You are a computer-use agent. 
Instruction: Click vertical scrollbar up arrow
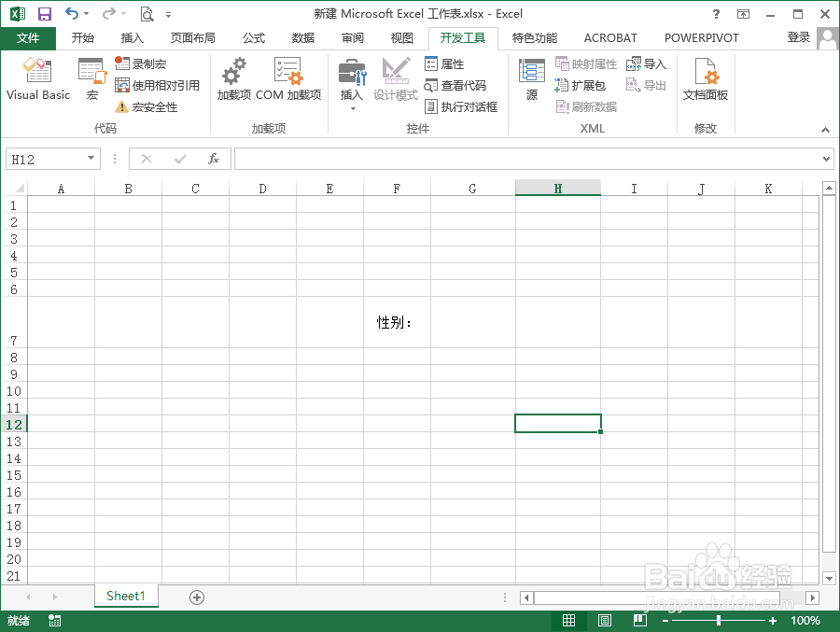(829, 189)
